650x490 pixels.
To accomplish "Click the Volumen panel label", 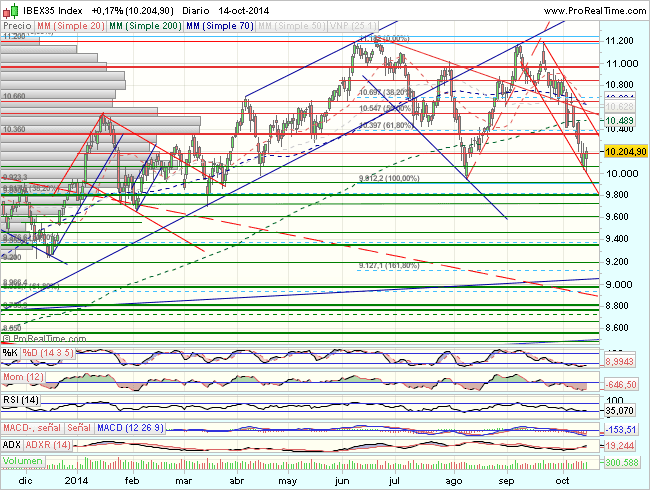I will click(x=22, y=461).
